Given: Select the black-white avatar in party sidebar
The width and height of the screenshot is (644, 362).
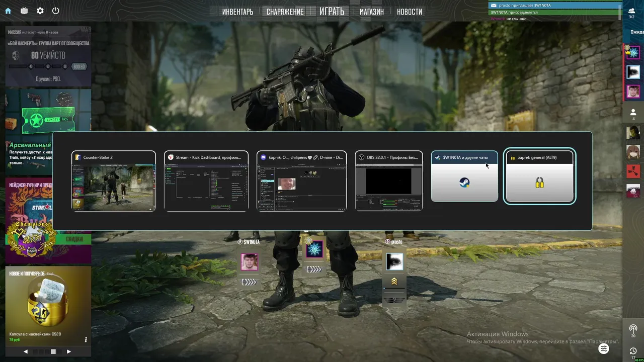Looking at the screenshot, I should pyautogui.click(x=633, y=72).
